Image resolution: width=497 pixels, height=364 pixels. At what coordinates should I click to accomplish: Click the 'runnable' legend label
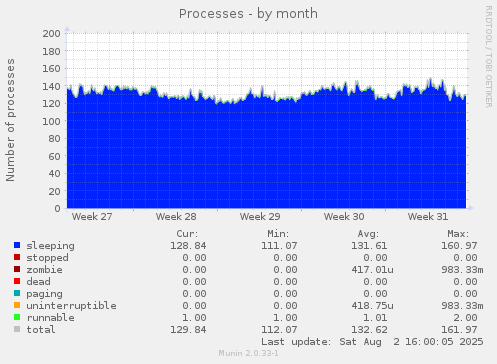tap(51, 318)
